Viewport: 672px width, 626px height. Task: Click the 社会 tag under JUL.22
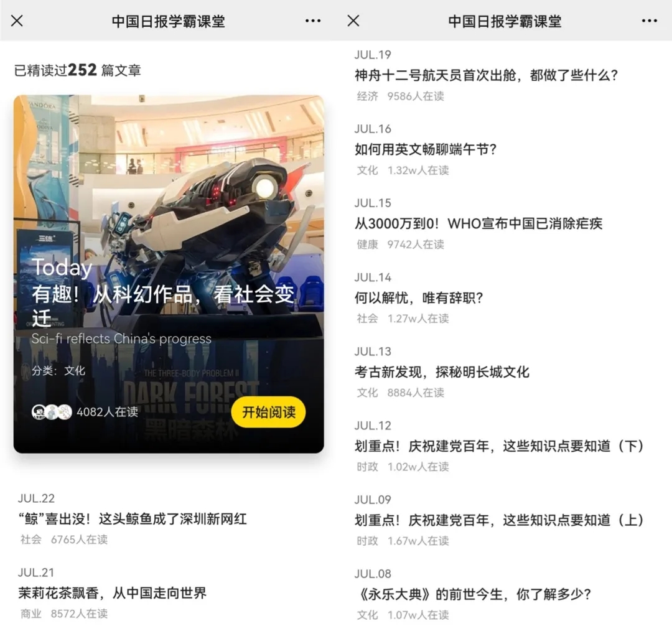(x=31, y=540)
